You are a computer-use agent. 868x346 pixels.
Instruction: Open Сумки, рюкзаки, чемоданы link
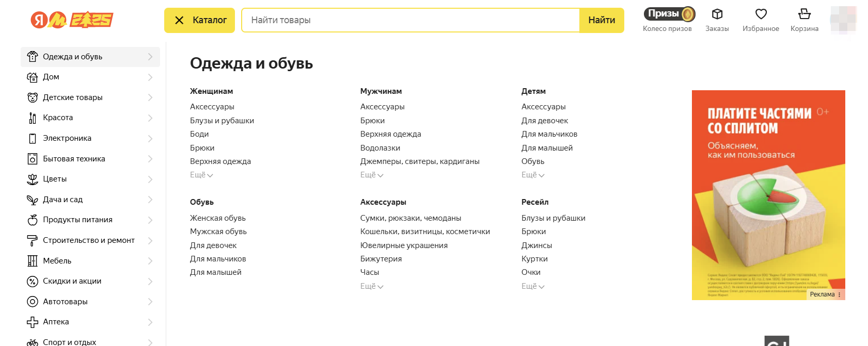click(411, 218)
